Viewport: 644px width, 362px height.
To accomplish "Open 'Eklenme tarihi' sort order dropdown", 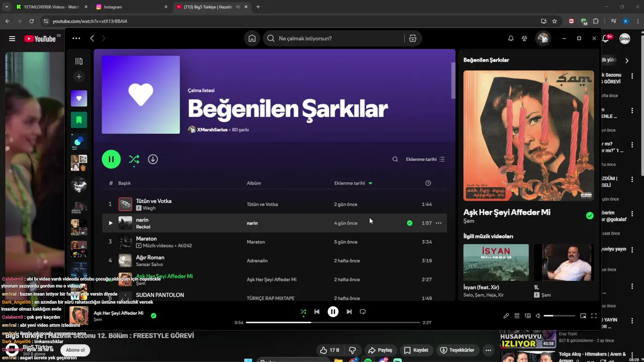I will point(425,159).
